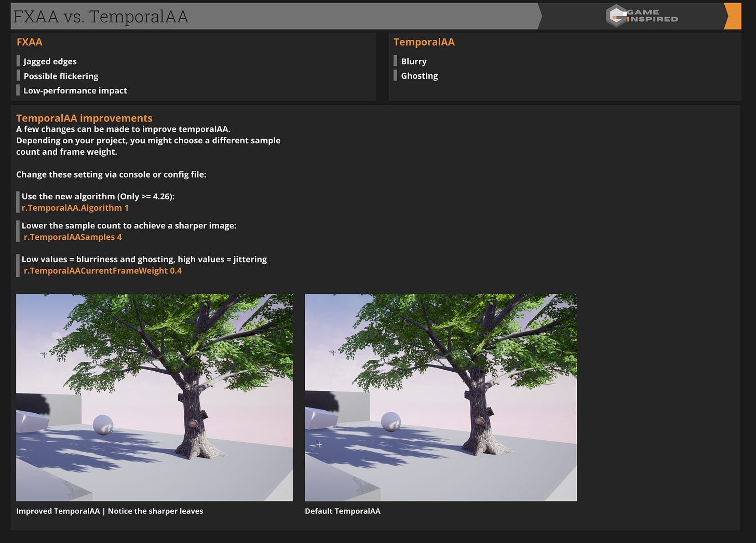Open the TemporalAA improvements heading
The image size is (756, 543).
(x=85, y=118)
